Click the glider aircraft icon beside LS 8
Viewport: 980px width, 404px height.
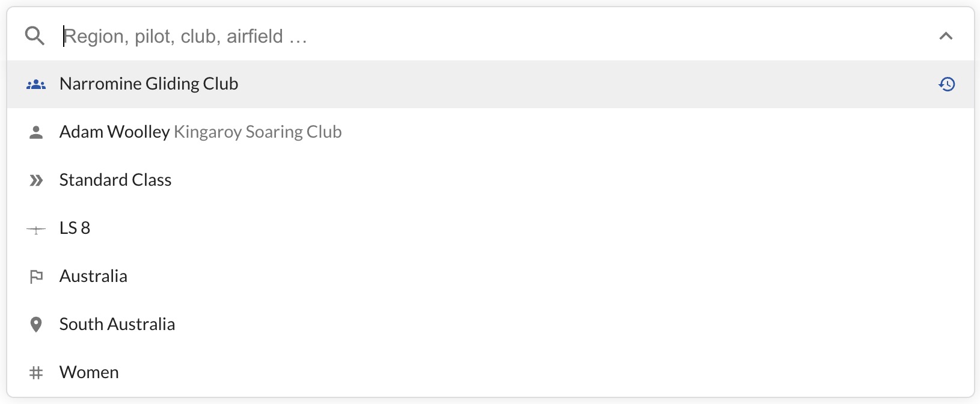click(36, 229)
